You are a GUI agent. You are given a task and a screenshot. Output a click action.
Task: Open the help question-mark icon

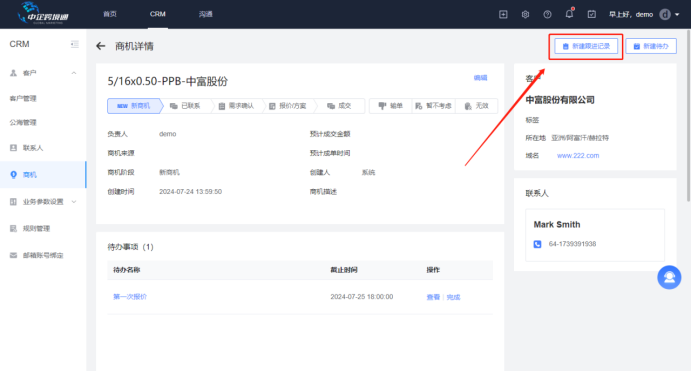[547, 15]
